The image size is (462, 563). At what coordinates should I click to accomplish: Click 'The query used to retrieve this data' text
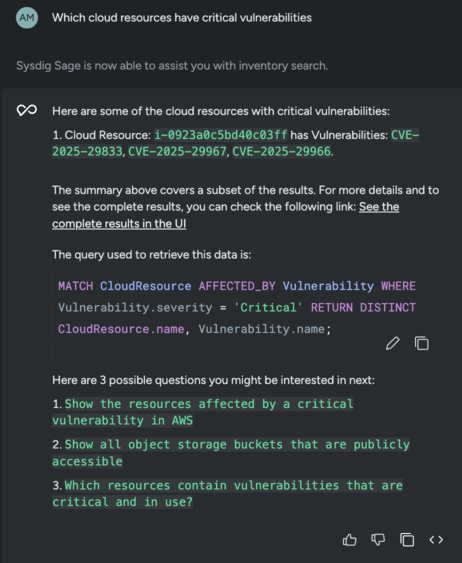151,255
